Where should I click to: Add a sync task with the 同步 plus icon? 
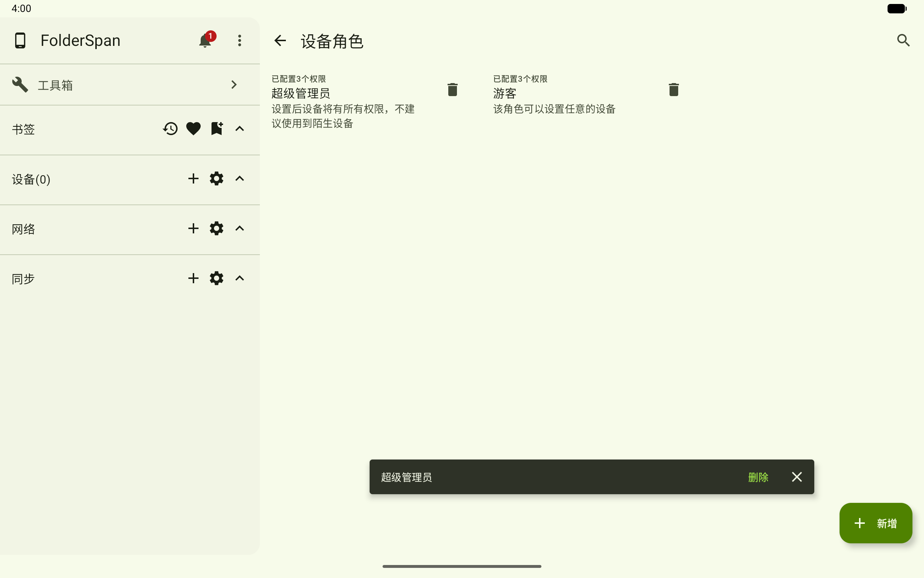coord(193,278)
